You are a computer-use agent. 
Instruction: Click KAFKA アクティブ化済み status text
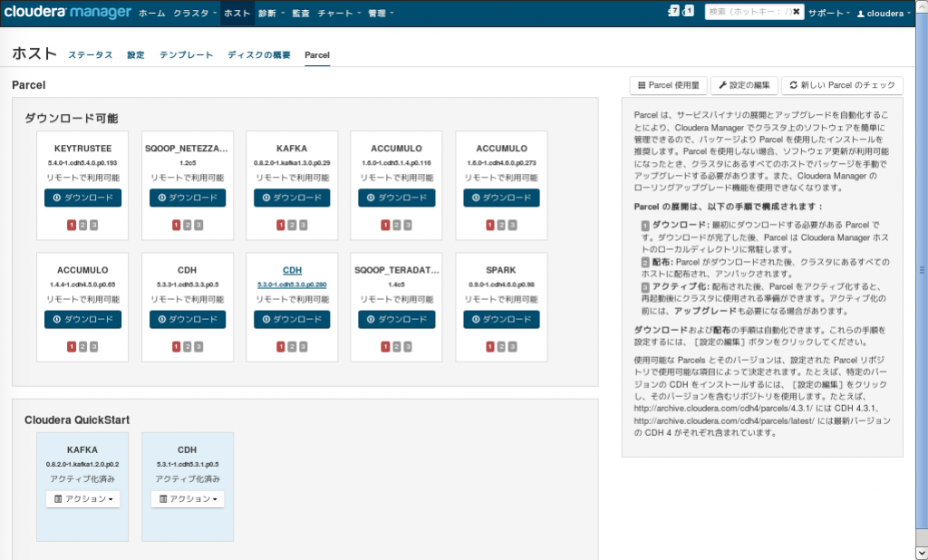coord(82,479)
